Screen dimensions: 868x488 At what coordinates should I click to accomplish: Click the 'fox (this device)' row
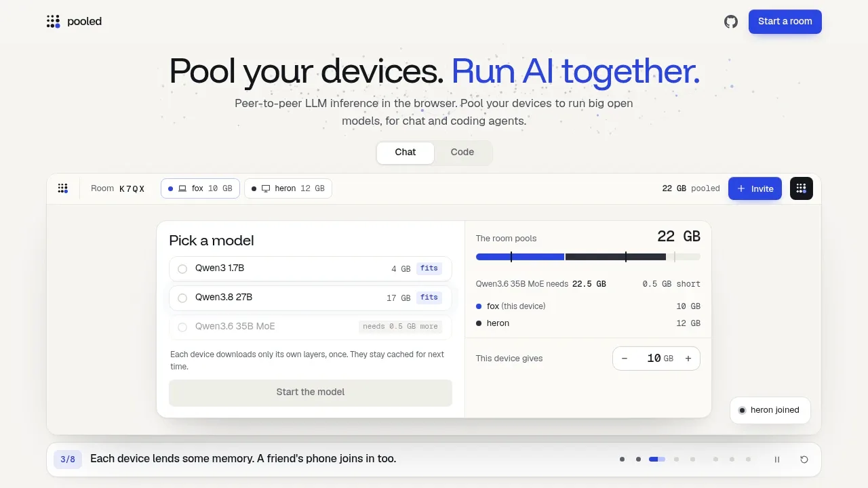click(x=588, y=306)
